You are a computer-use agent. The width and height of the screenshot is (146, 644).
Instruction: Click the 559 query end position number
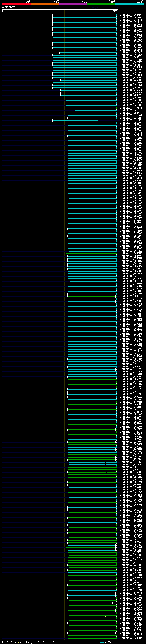(x=115, y=11)
